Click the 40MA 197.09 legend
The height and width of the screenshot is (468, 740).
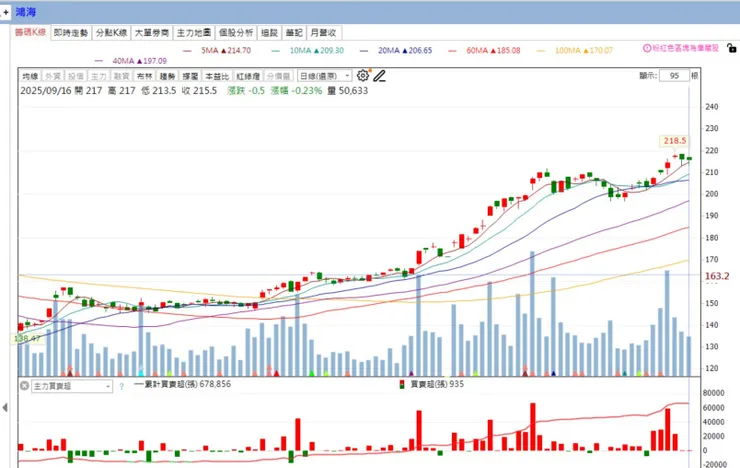pyautogui.click(x=131, y=61)
